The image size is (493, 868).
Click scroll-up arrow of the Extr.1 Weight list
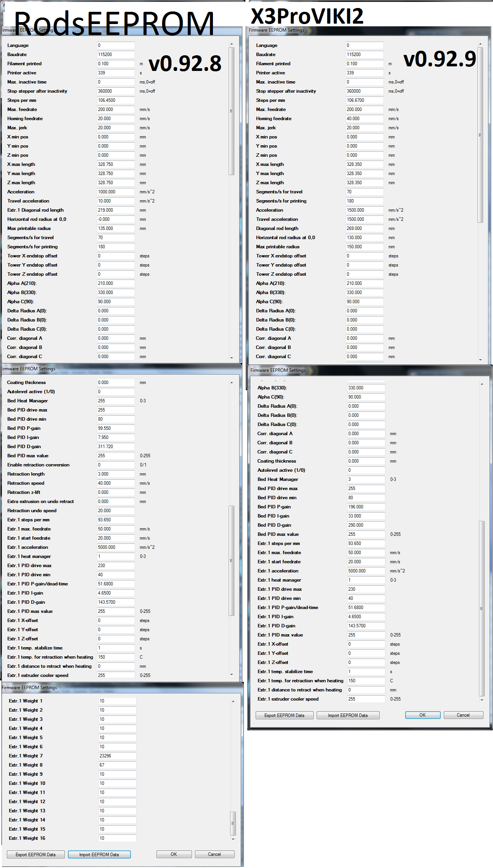click(x=233, y=701)
